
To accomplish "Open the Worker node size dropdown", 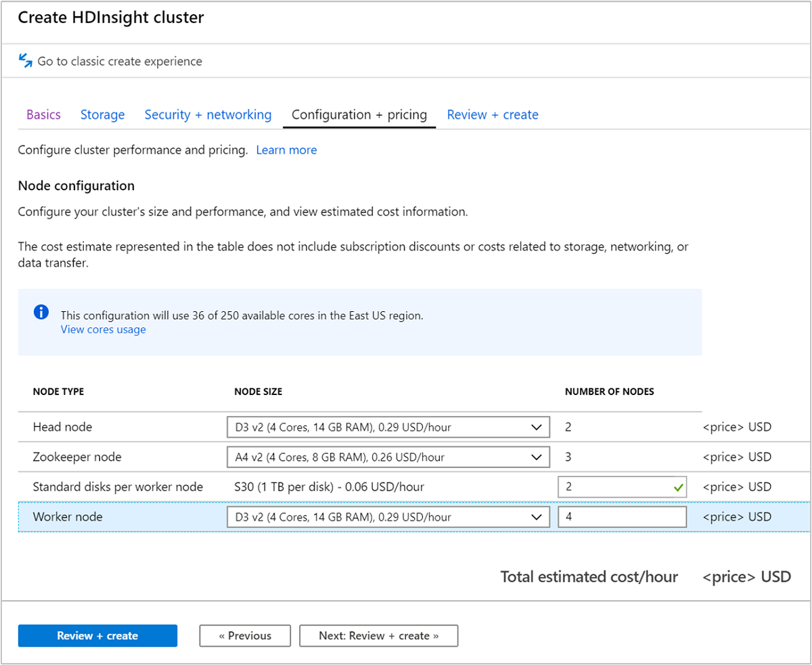I will [x=387, y=517].
